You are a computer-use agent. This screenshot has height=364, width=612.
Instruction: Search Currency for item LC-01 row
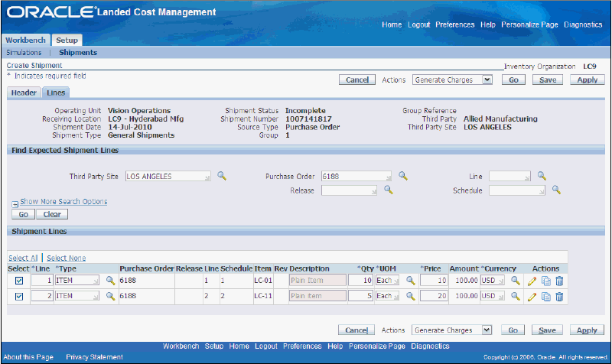[x=515, y=281]
